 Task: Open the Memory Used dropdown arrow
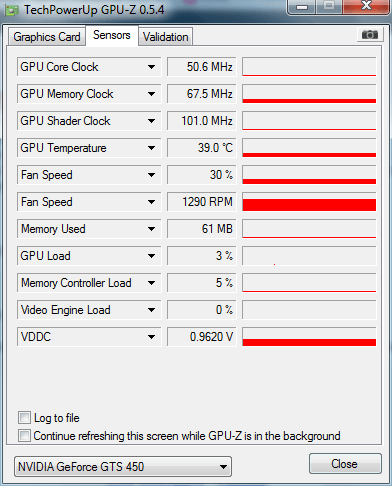(151, 229)
